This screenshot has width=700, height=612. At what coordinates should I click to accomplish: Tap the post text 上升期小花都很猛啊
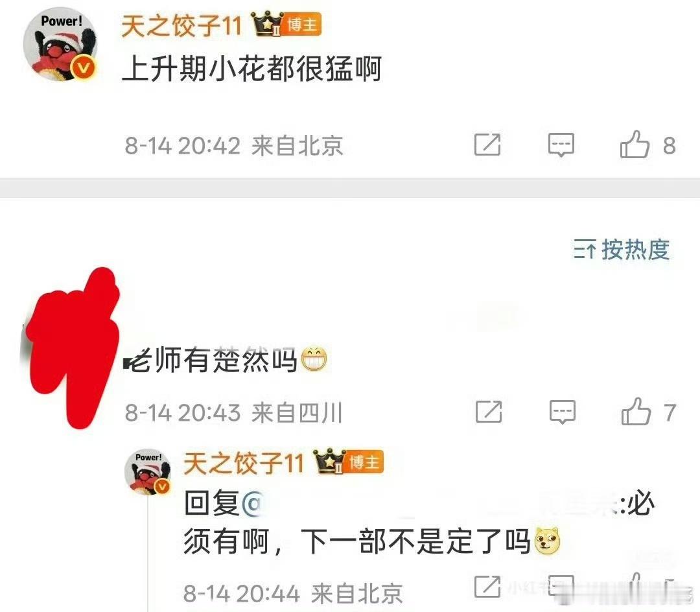pyautogui.click(x=251, y=69)
